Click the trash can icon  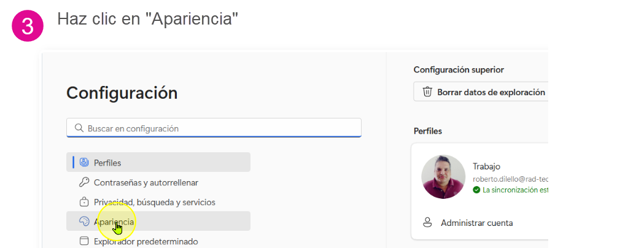point(427,92)
